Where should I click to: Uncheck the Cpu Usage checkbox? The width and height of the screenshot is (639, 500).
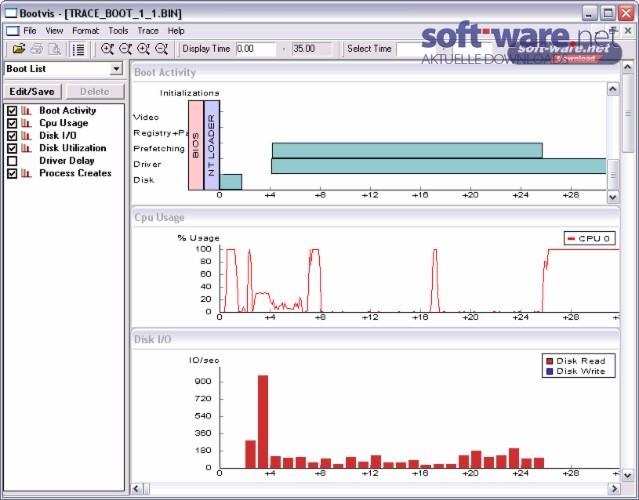(12, 123)
